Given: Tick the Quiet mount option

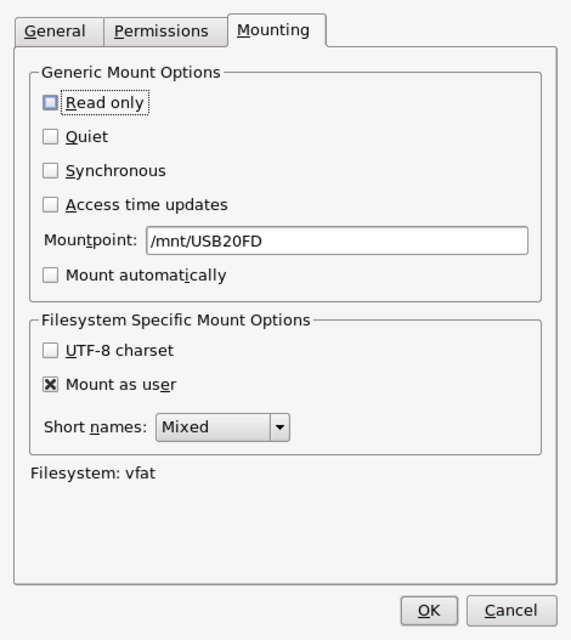Looking at the screenshot, I should (x=50, y=137).
